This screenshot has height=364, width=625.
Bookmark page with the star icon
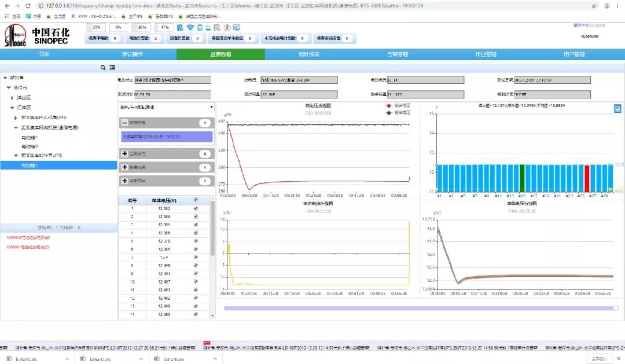point(594,5)
